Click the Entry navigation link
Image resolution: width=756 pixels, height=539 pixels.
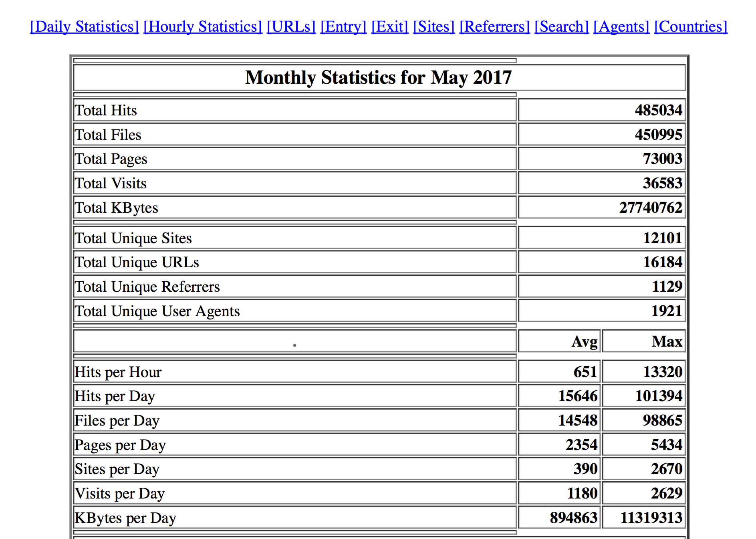pyautogui.click(x=343, y=26)
